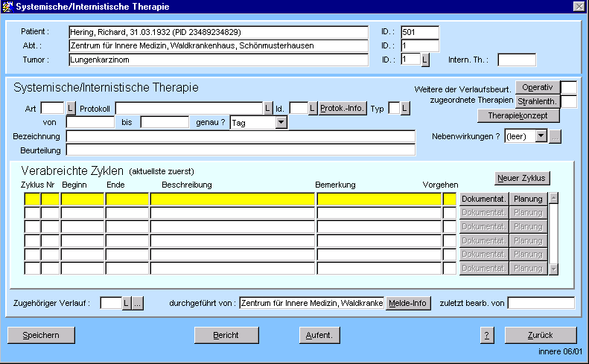The height and width of the screenshot is (364, 589).
Task: Click the L lookup button next to Art
Action: tap(71, 109)
